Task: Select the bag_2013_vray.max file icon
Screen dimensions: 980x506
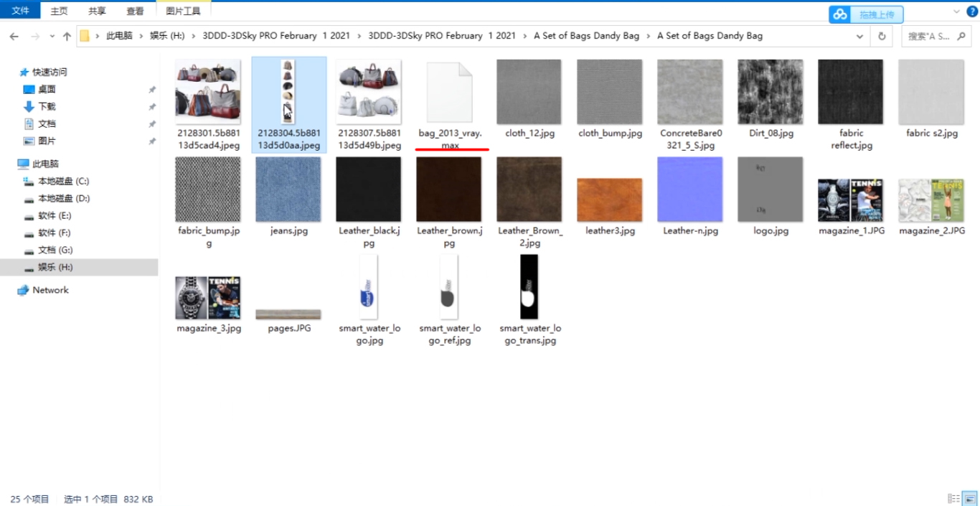Action: click(450, 92)
